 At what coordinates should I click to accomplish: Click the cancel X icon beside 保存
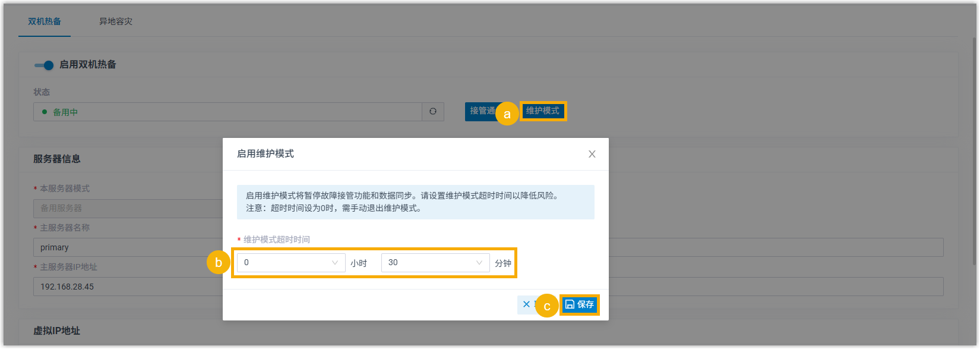coord(526,304)
